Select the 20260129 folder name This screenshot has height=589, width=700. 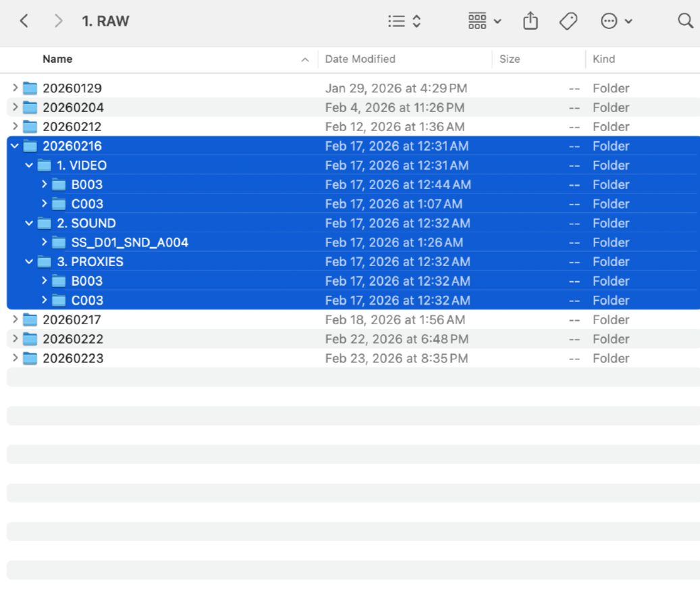[x=72, y=88]
